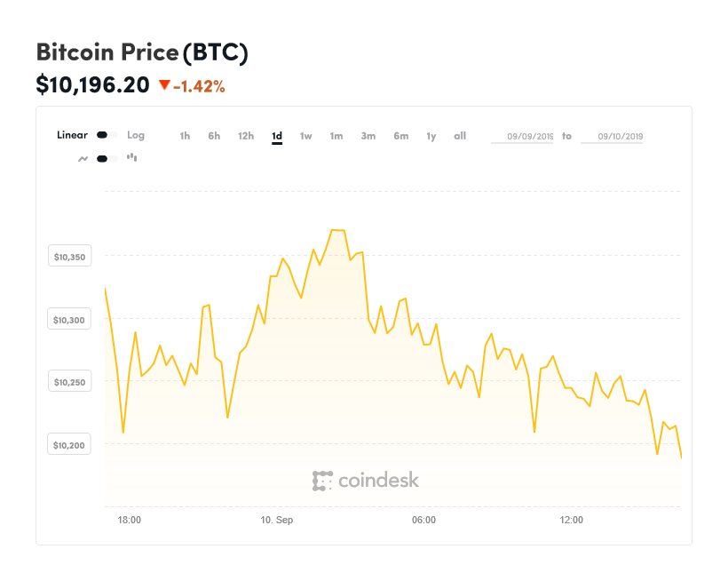
Task: Click the CoinDesk watermark logo
Action: (x=365, y=481)
